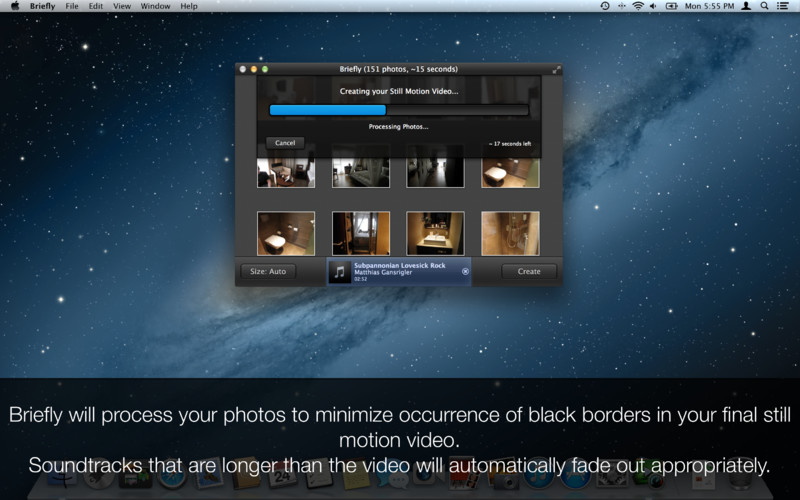Click the music note soundtrack icon

point(340,272)
